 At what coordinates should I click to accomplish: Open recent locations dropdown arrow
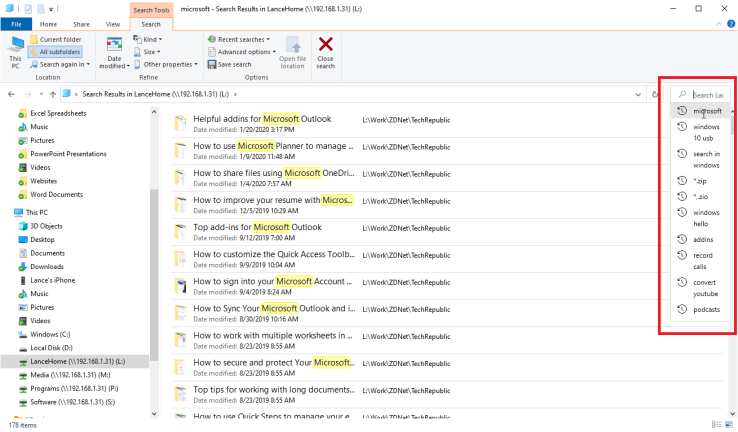[x=41, y=94]
